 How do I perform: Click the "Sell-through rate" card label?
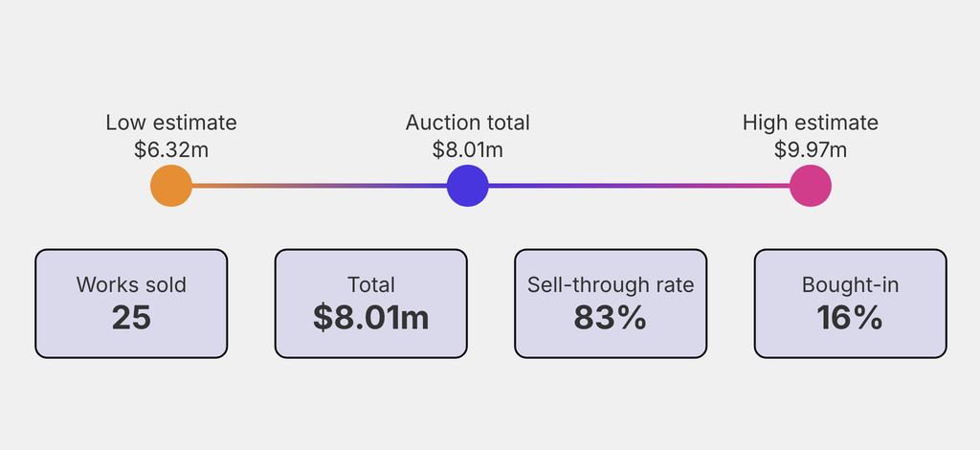[611, 284]
